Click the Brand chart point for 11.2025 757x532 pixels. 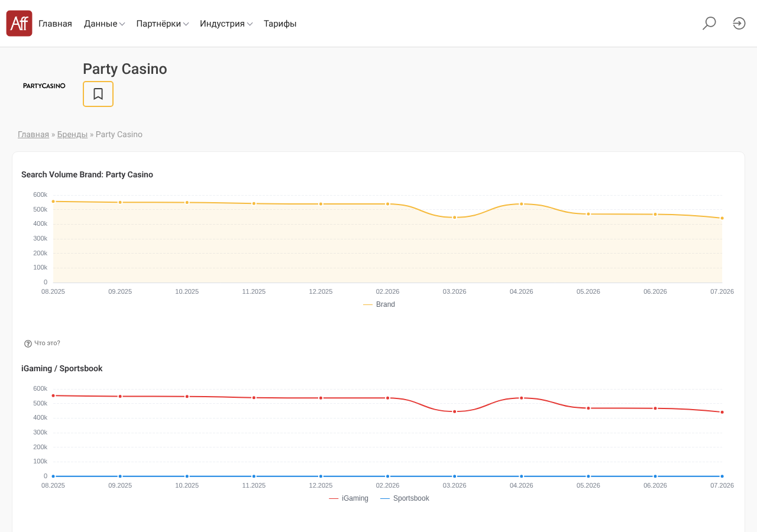click(254, 203)
